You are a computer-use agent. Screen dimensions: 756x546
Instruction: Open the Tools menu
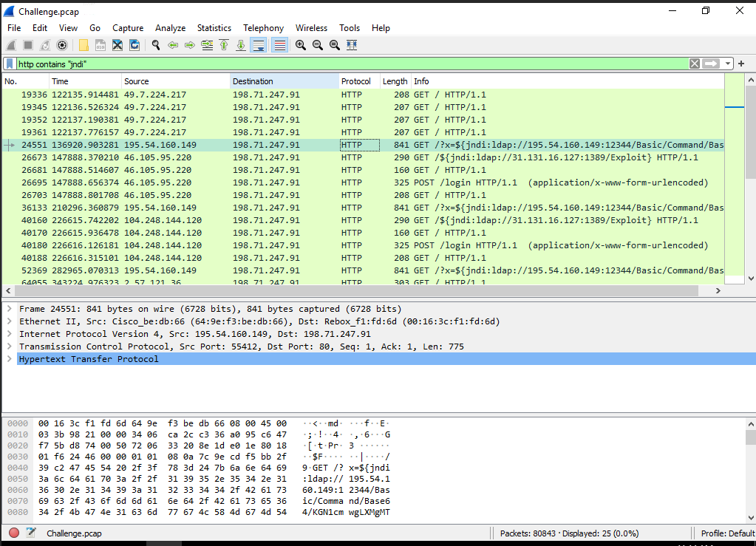coord(349,28)
